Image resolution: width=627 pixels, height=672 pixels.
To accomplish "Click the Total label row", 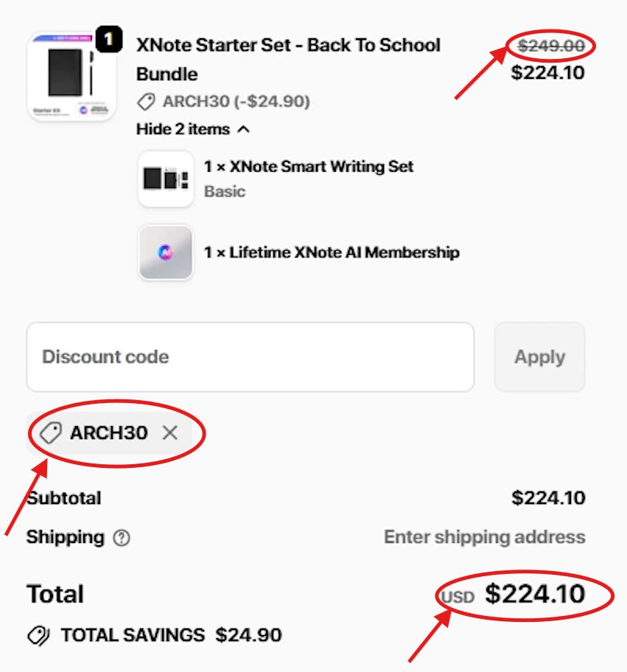I will pos(55,594).
